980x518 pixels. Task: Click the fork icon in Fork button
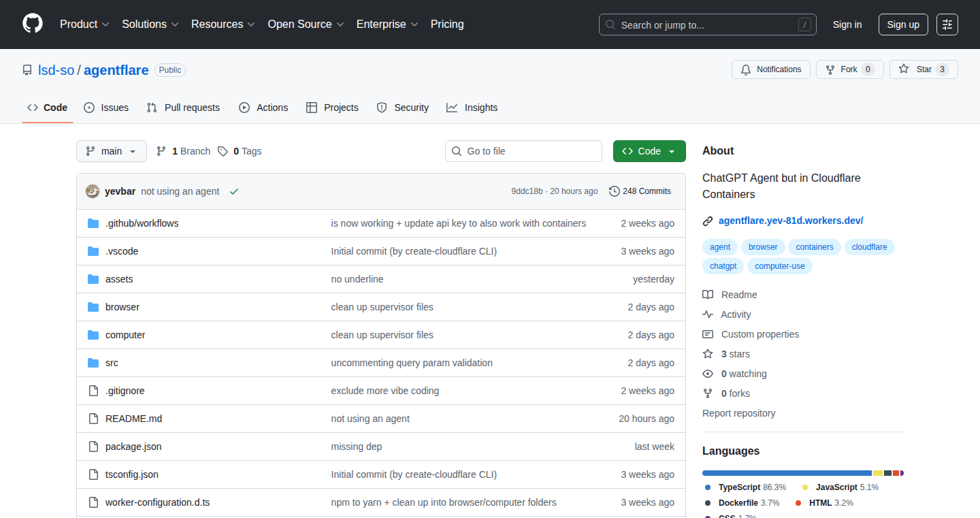[x=830, y=69]
